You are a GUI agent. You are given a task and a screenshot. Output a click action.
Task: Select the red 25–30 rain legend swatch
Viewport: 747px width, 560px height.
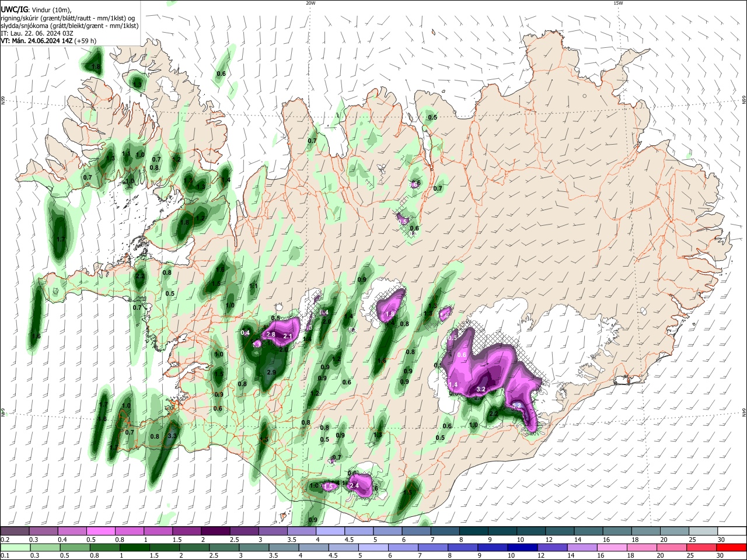tap(702, 548)
